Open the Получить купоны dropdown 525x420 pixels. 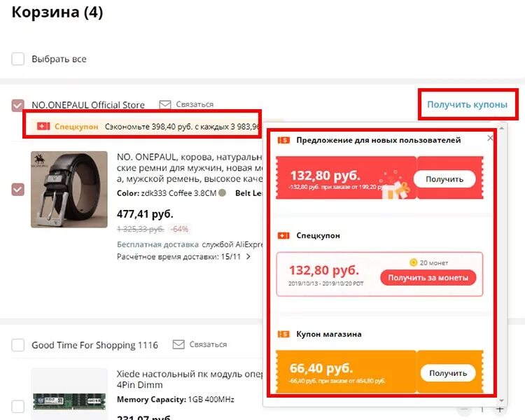pos(467,105)
